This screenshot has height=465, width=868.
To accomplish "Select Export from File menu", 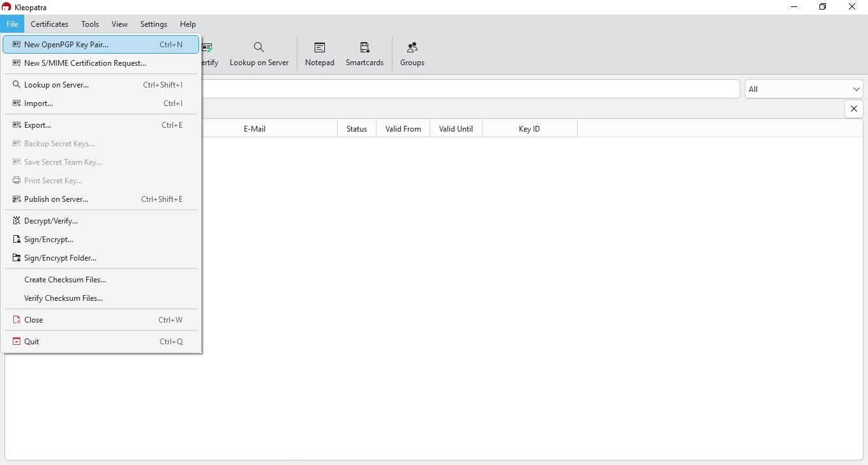I will (101, 125).
